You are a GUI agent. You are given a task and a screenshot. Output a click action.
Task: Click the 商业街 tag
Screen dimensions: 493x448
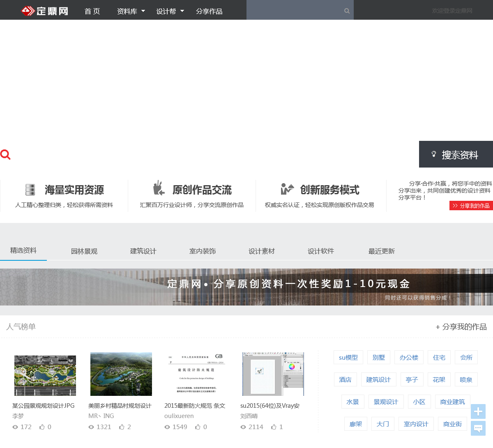coord(453,424)
